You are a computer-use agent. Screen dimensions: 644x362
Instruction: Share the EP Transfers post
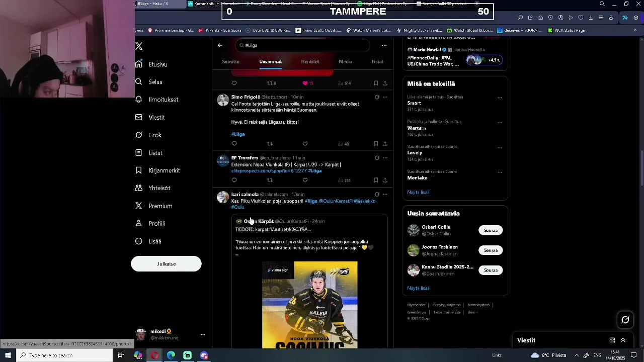[385, 180]
